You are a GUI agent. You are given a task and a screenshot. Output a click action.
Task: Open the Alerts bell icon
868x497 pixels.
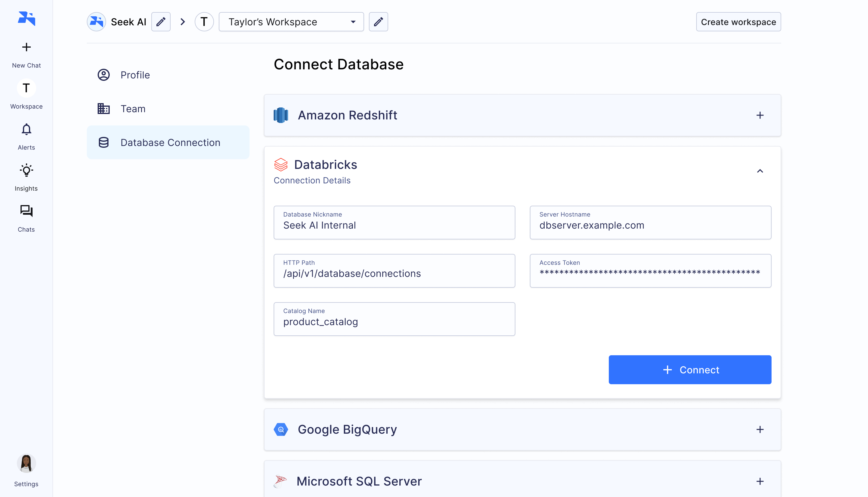(26, 130)
